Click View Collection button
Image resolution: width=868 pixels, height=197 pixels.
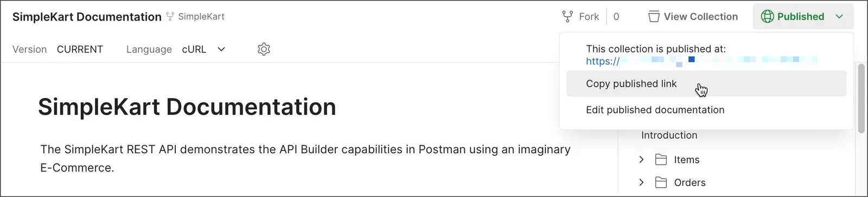pos(693,17)
